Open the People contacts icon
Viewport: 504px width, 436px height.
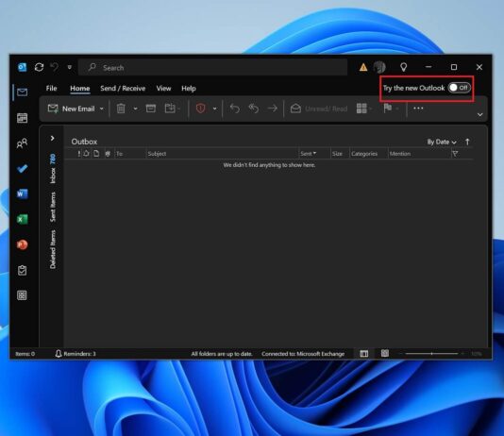click(x=22, y=143)
